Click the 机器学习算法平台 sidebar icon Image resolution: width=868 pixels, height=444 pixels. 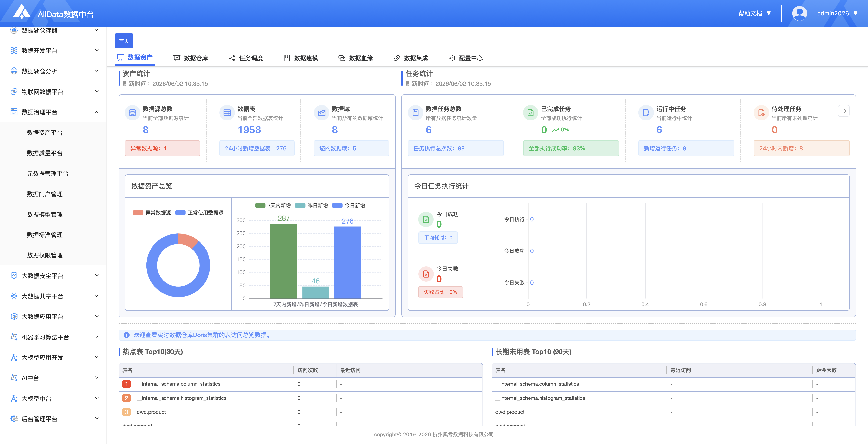14,337
